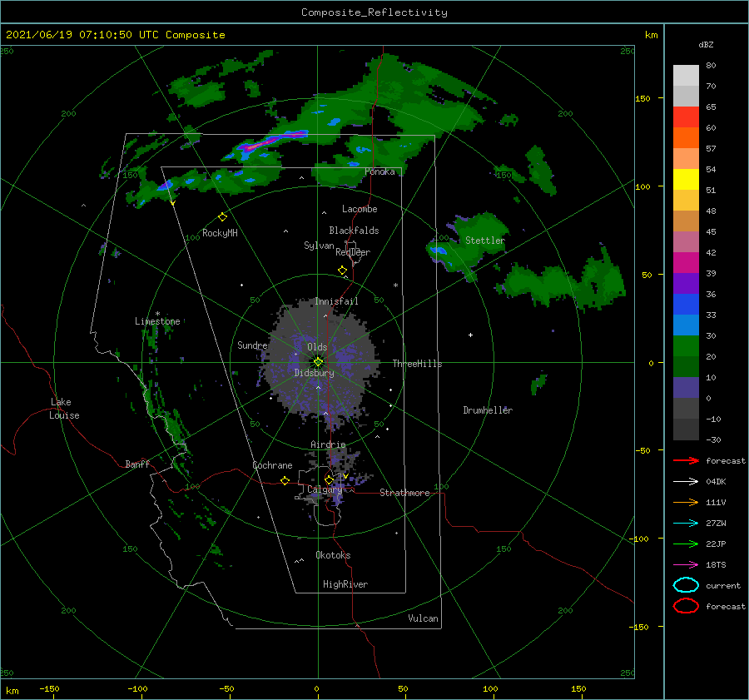Click the Banff town label
Viewport: 749px width, 700px height.
pyautogui.click(x=137, y=464)
